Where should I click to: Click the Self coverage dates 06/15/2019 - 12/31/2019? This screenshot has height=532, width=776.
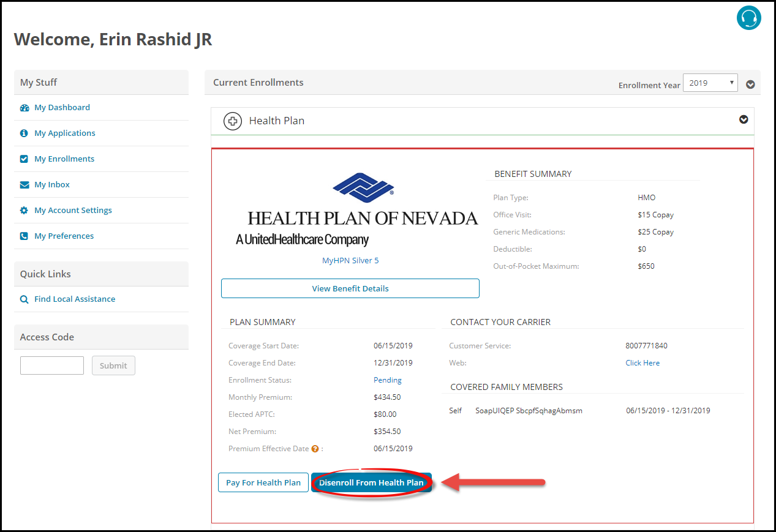pyautogui.click(x=668, y=411)
